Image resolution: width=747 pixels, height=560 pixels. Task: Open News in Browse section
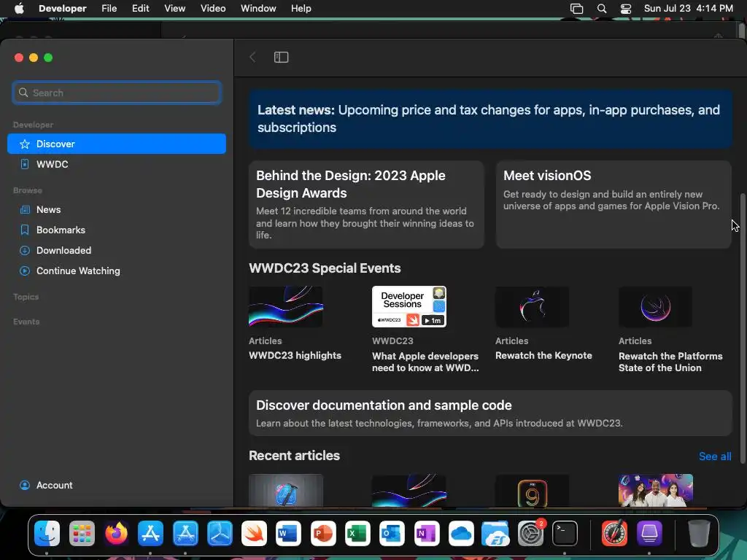pyautogui.click(x=117, y=209)
